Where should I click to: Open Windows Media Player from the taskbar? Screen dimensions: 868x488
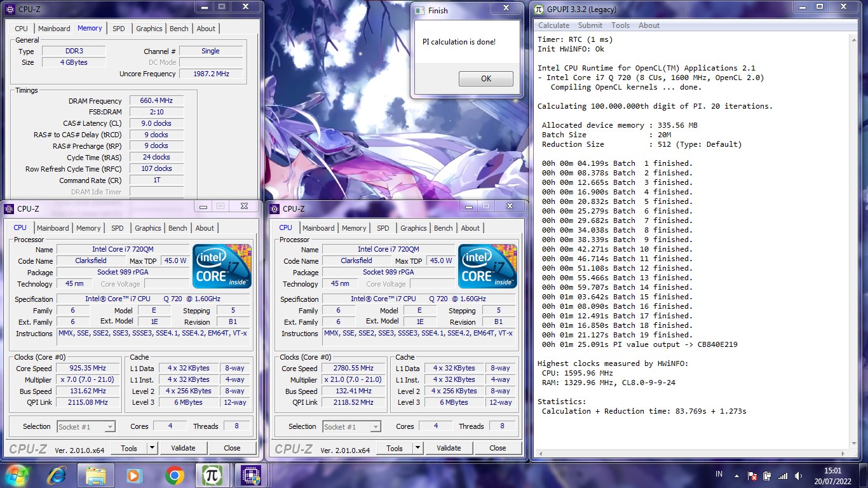(133, 475)
